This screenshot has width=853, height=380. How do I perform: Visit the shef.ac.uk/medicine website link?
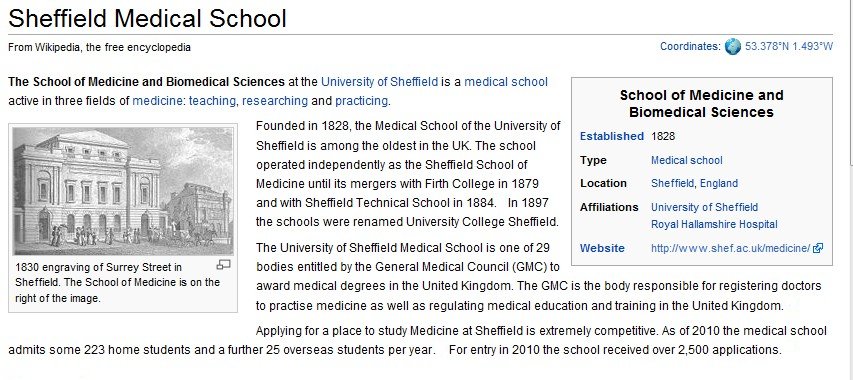(731, 248)
